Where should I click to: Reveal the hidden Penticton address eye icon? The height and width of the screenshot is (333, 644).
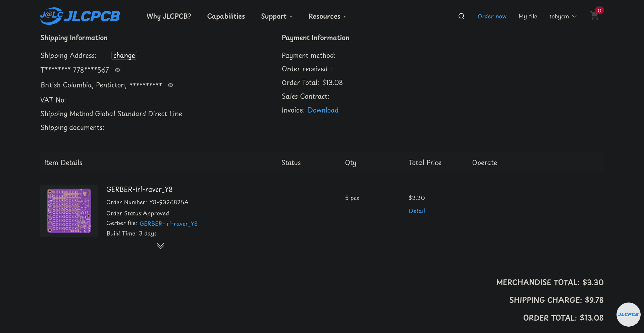pos(170,85)
